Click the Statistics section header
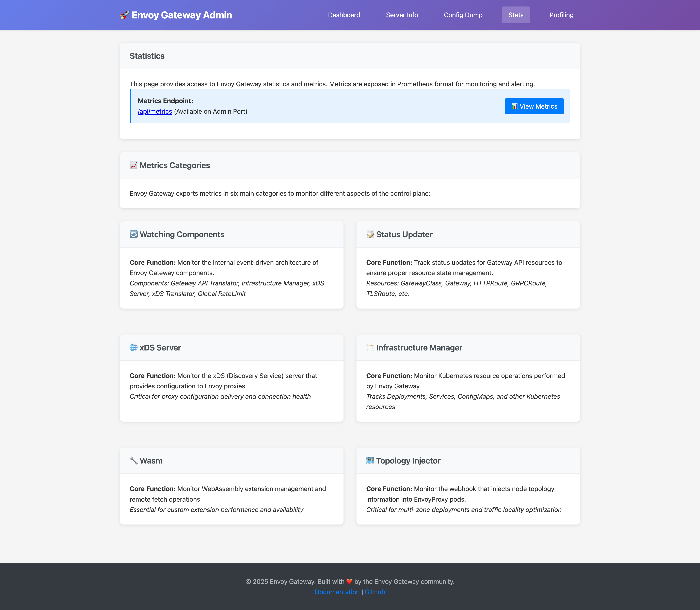This screenshot has height=610, width=700. (x=147, y=56)
